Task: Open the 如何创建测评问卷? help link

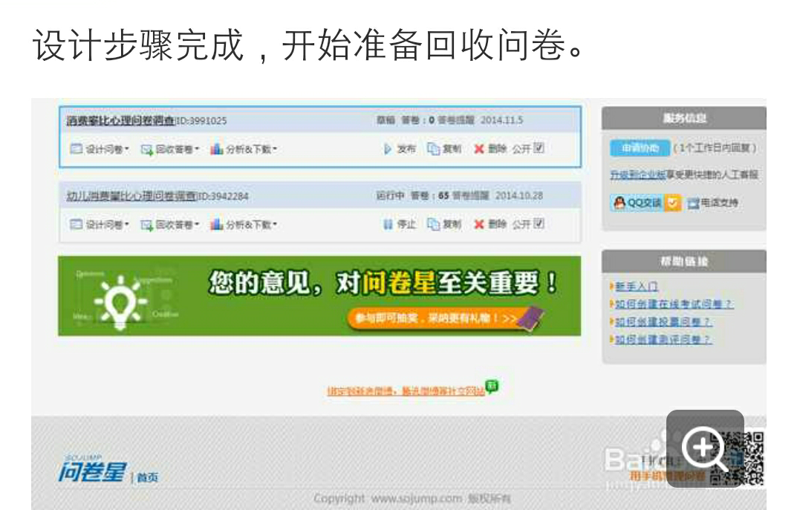Action: pyautogui.click(x=663, y=340)
